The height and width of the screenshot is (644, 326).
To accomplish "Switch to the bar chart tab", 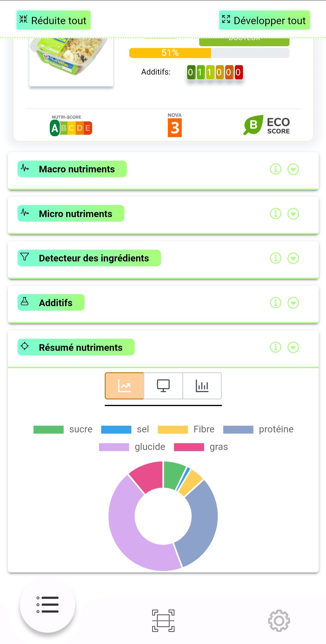I will click(202, 386).
